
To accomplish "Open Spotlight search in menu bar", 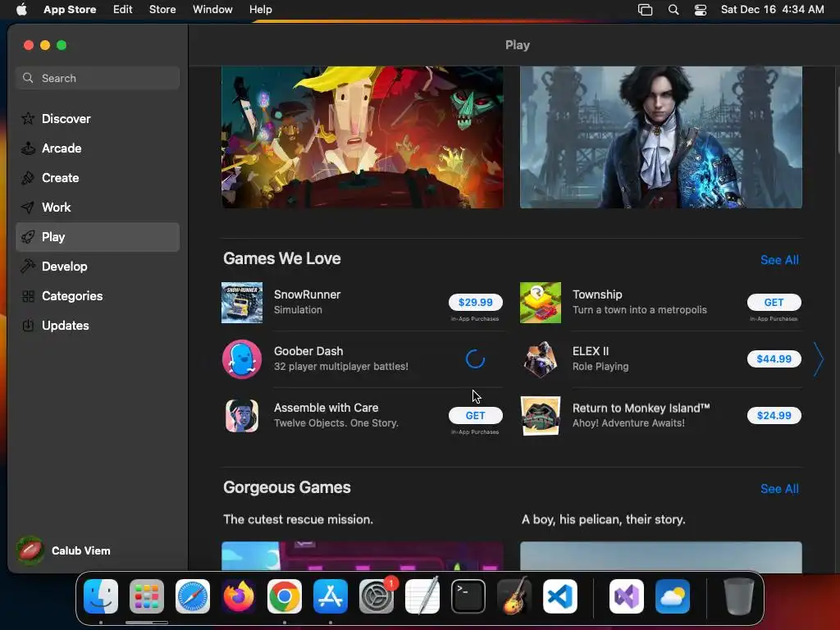I will click(x=673, y=10).
